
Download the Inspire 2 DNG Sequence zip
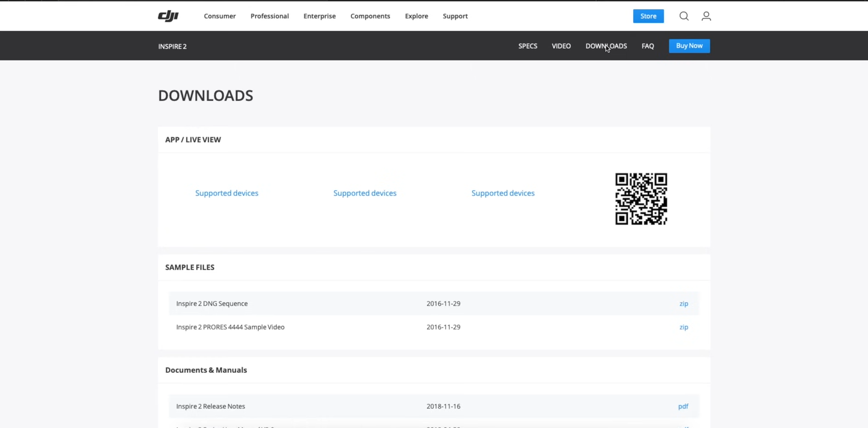tap(683, 304)
